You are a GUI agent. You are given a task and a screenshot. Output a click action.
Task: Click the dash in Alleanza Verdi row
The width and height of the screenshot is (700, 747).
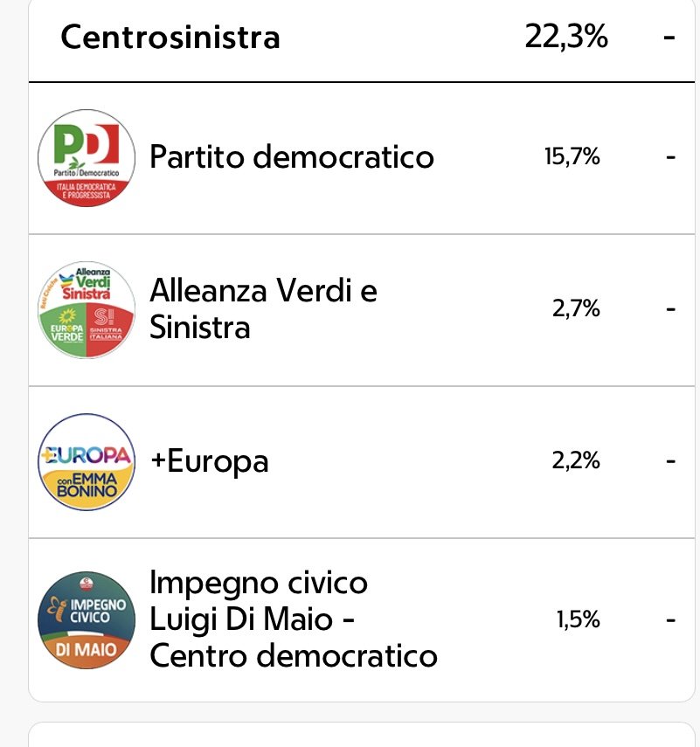670,308
